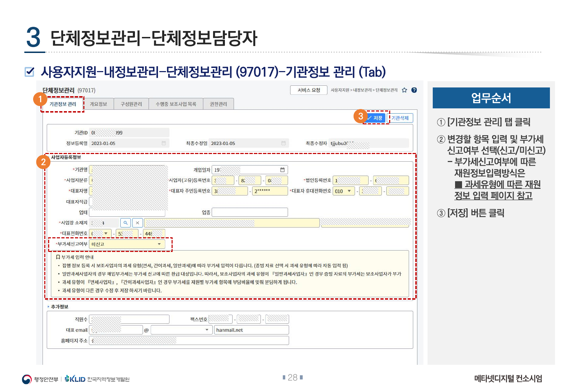567x392 pixels.
Task: Click the 기관삭제 button
Action: point(400,118)
